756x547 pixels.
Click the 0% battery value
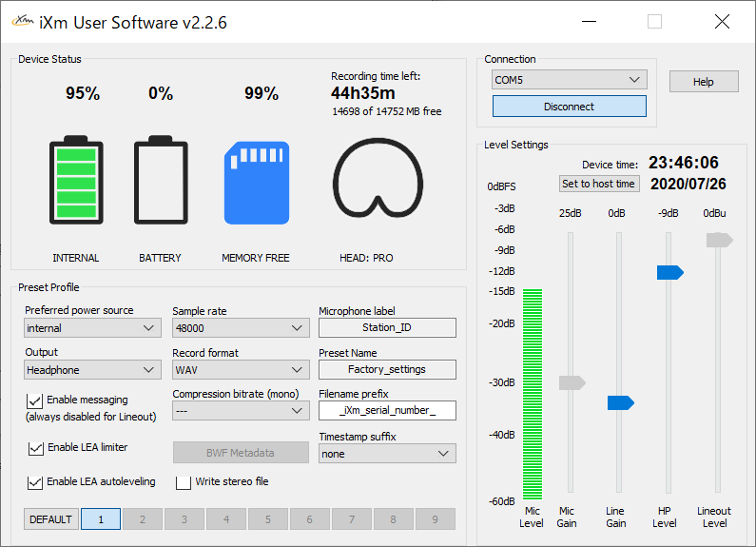(x=161, y=93)
